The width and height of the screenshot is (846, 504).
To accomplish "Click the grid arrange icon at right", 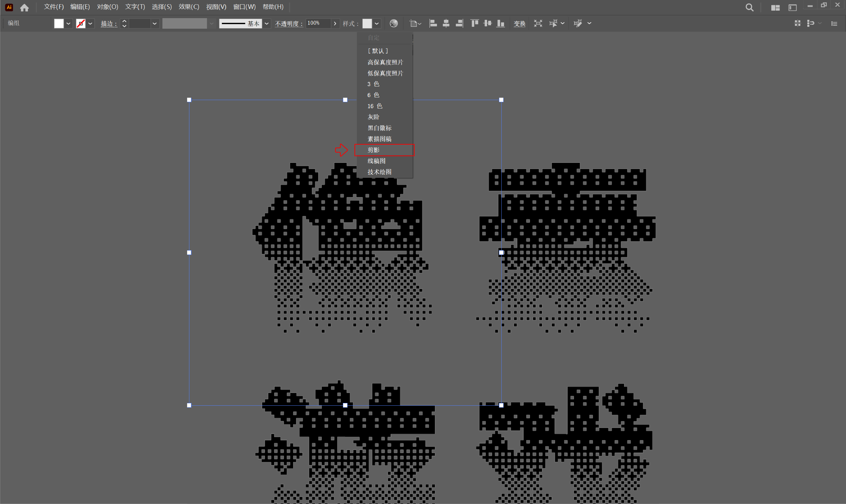I will pyautogui.click(x=797, y=23).
